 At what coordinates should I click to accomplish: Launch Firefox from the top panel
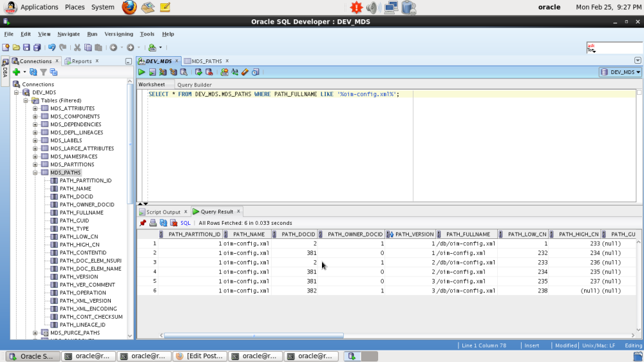click(129, 7)
